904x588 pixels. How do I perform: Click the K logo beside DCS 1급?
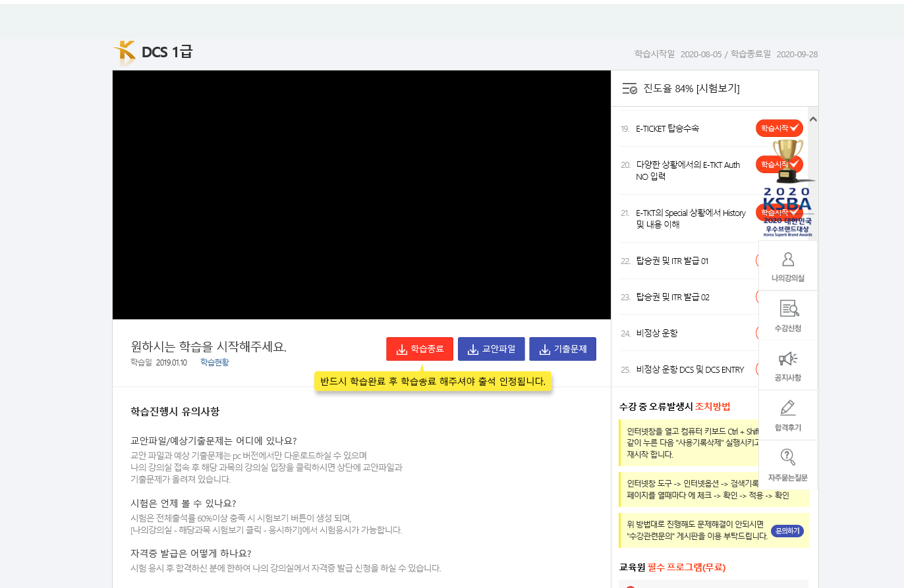coord(124,53)
